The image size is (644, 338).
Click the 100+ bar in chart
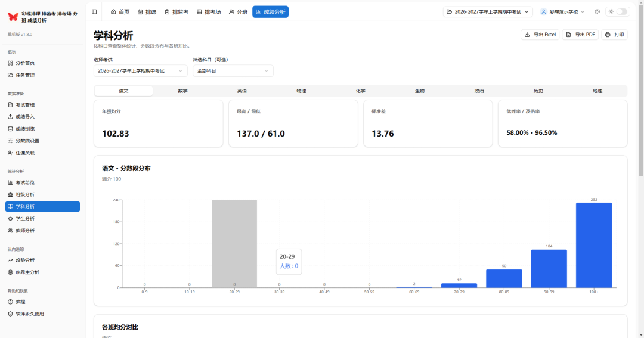tap(593, 245)
